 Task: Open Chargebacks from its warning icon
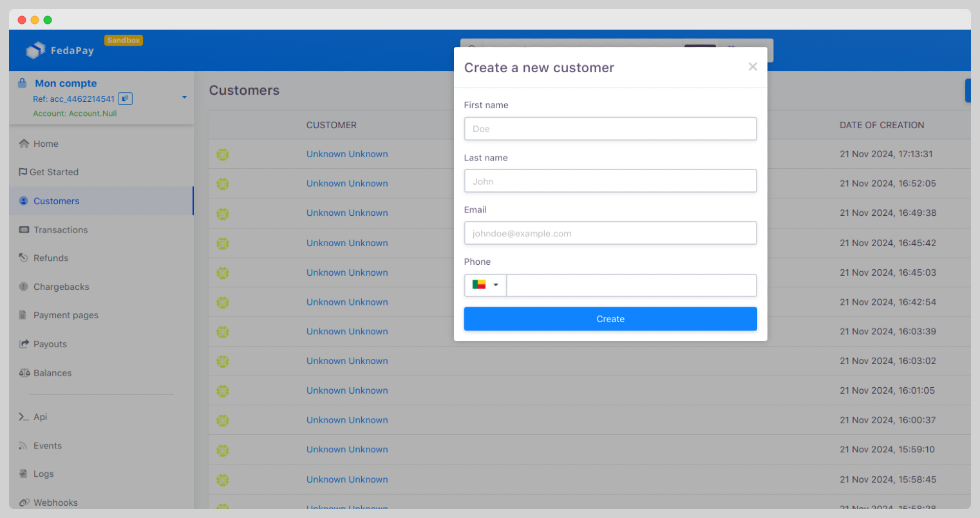[23, 287]
